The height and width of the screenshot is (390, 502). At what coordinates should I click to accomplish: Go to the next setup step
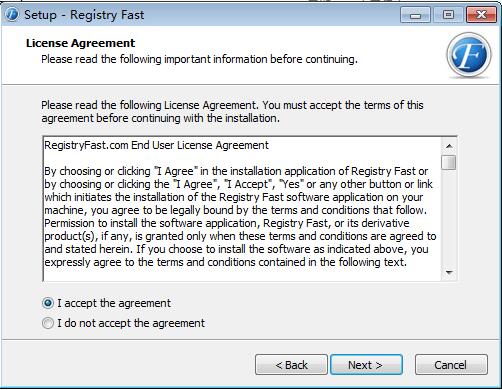(366, 365)
